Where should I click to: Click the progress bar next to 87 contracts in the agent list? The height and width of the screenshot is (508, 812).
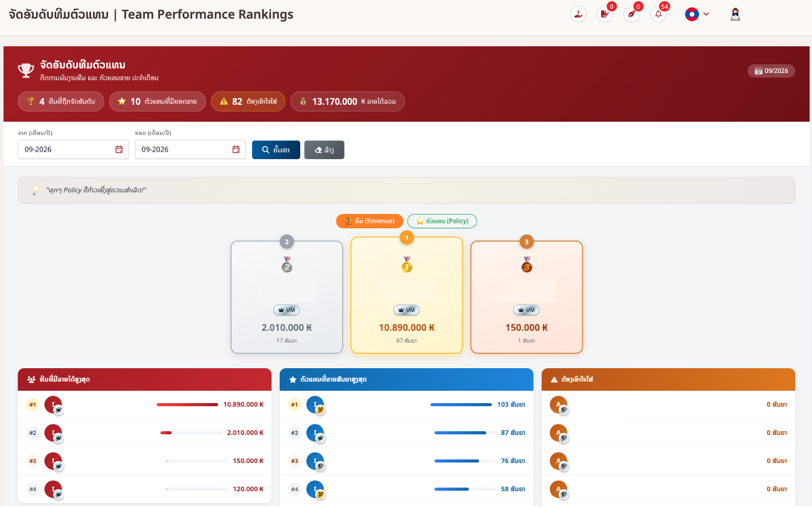click(x=465, y=432)
